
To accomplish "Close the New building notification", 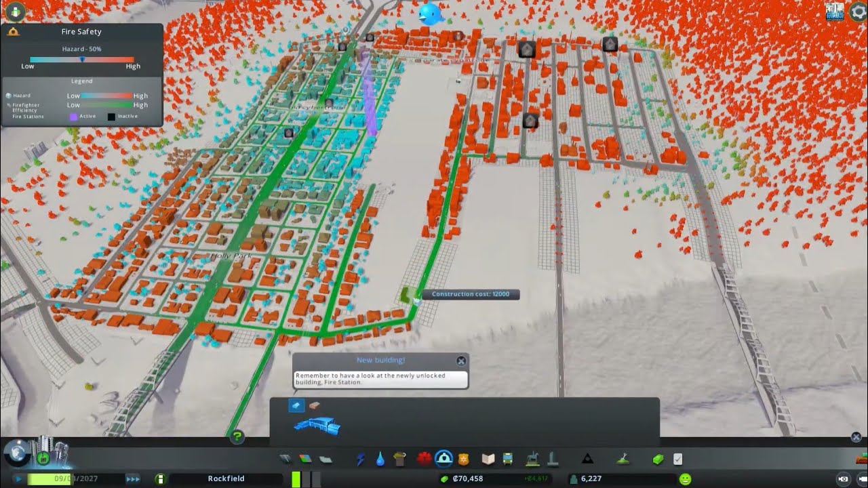I will (461, 361).
